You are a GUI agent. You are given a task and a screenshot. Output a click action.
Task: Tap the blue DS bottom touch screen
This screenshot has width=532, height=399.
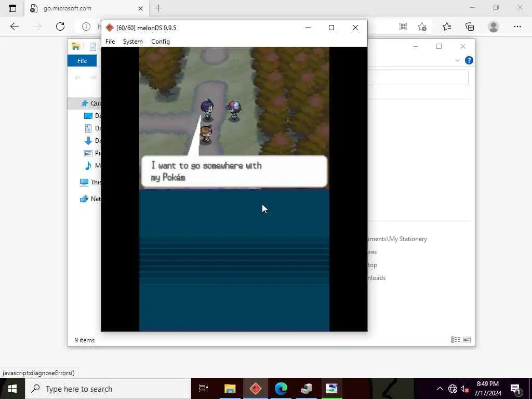(234, 260)
